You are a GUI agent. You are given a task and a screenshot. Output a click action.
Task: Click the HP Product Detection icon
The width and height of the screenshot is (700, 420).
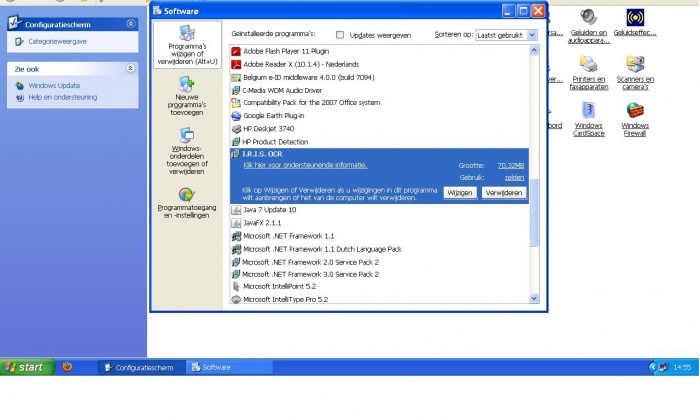tap(236, 142)
